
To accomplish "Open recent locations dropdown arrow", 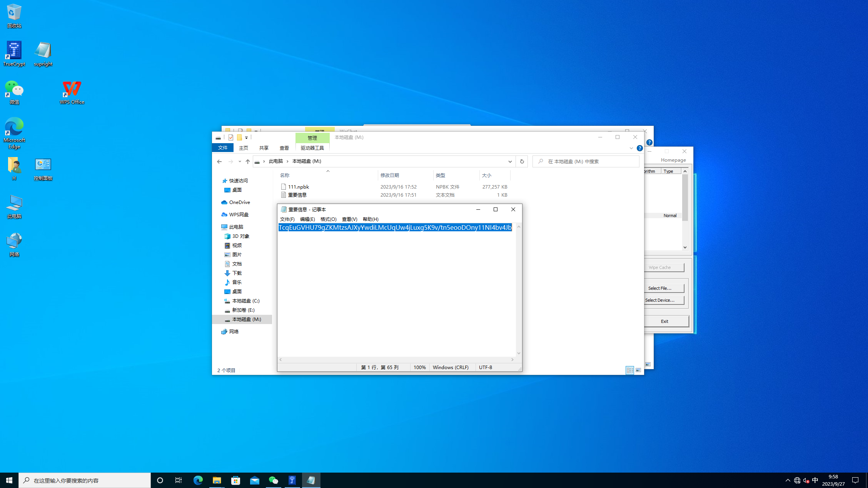I will (240, 162).
